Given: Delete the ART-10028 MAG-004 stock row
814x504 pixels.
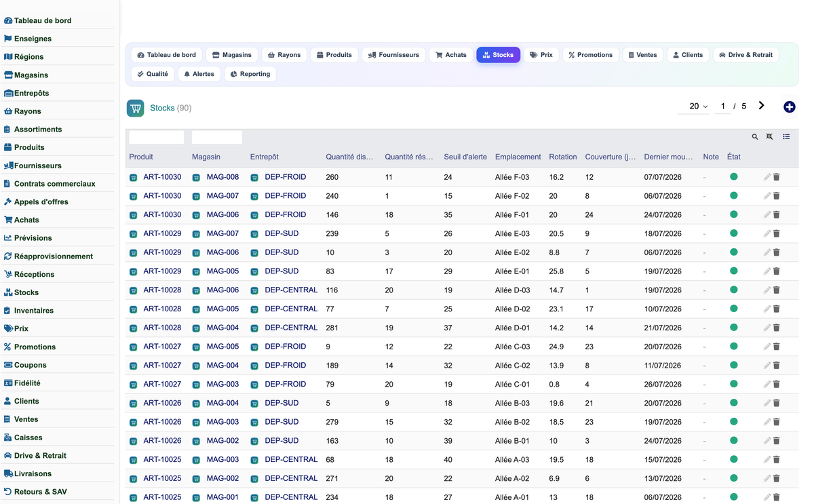Looking at the screenshot, I should [x=777, y=328].
